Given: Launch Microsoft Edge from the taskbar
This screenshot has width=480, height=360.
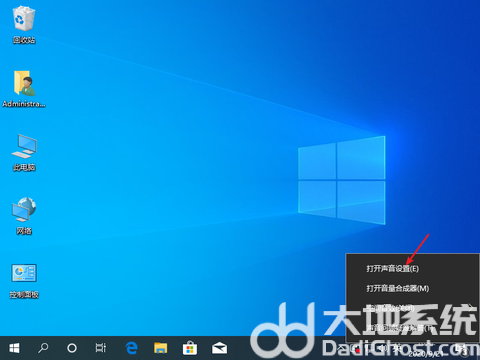Looking at the screenshot, I should coord(131,348).
